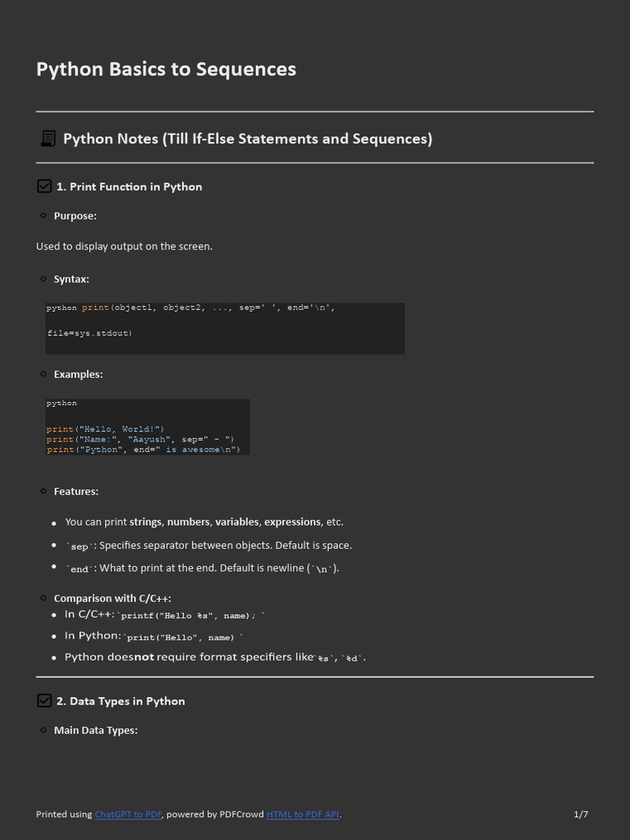Click the round bullet before the sep description

pyautogui.click(x=54, y=546)
